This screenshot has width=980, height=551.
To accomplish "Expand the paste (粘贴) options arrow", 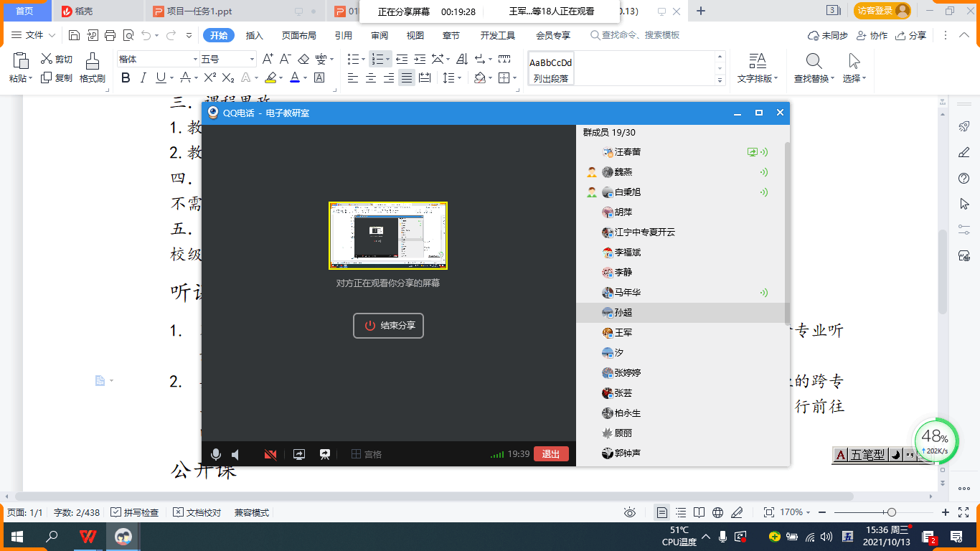I will coord(31,78).
